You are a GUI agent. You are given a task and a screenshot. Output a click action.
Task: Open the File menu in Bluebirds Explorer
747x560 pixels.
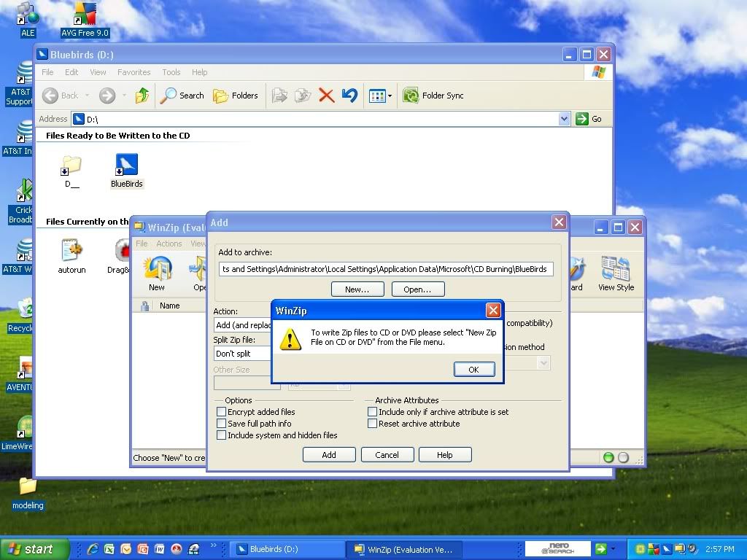click(47, 72)
